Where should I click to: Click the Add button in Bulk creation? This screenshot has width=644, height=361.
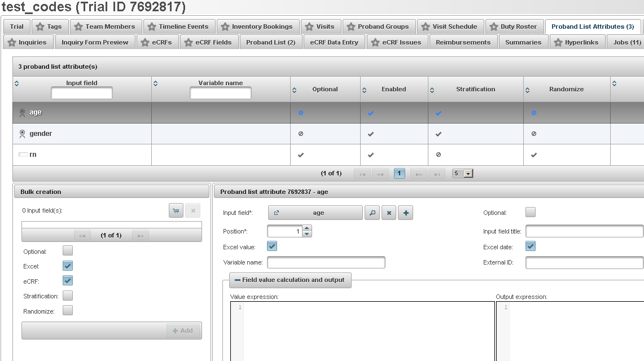point(183,331)
